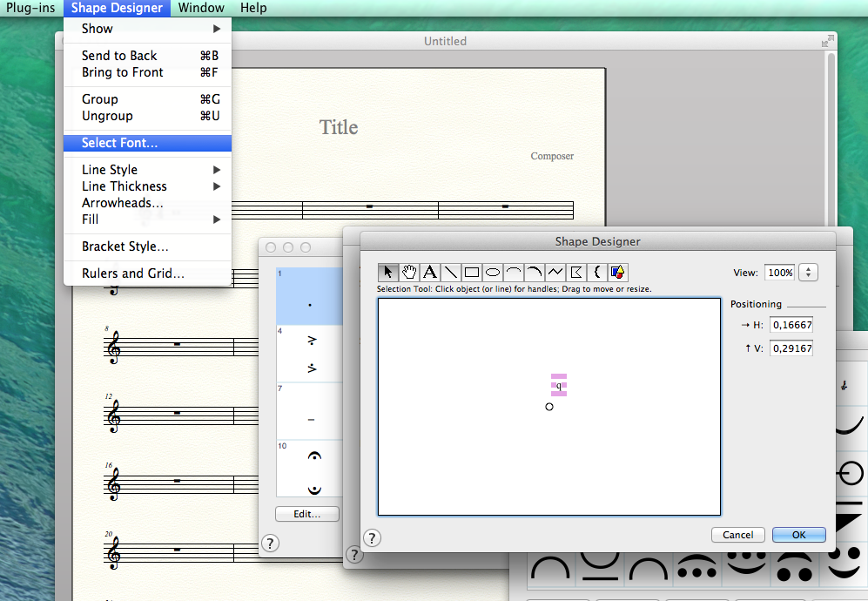
Task: Click the Graphics import tool icon
Action: pos(618,272)
